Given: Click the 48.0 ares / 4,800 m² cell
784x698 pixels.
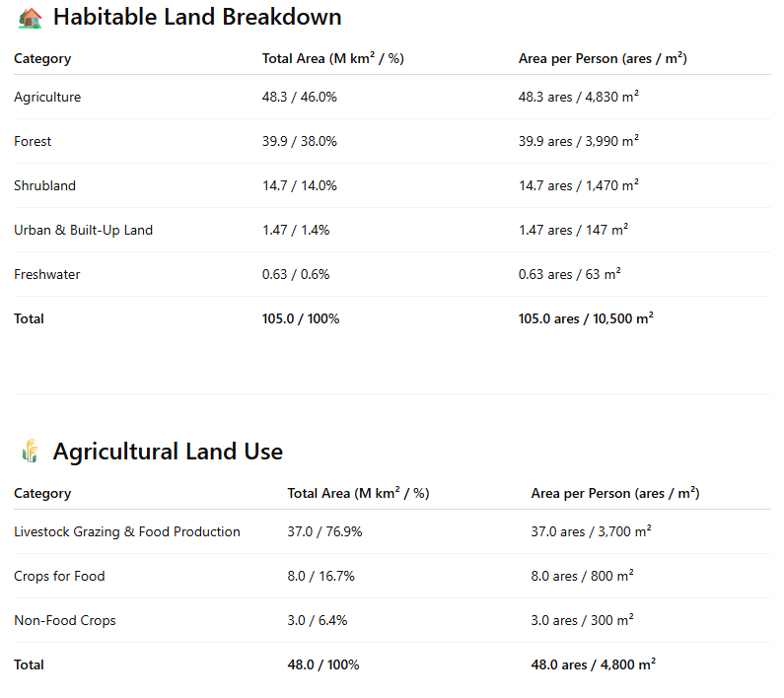Looking at the screenshot, I should coord(594,664).
